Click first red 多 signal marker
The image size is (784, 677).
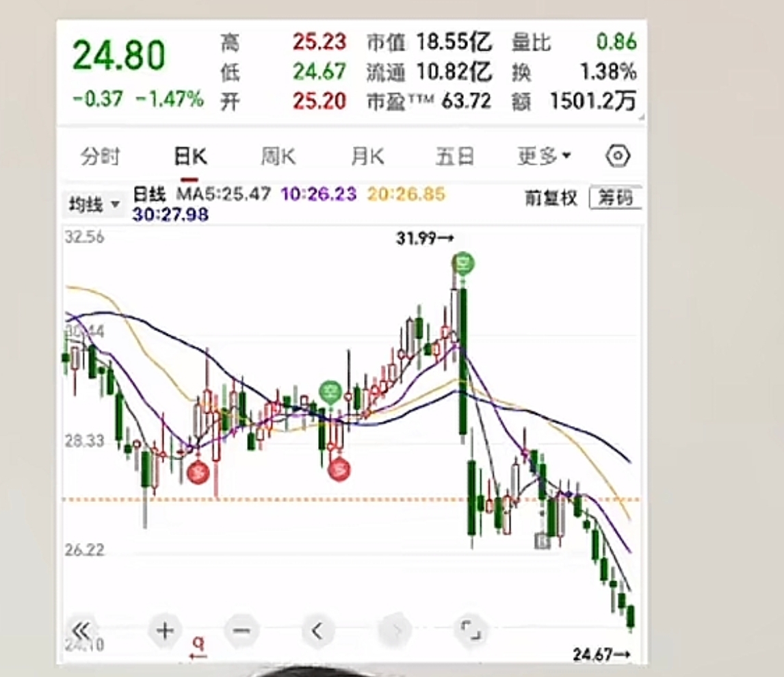pos(198,472)
